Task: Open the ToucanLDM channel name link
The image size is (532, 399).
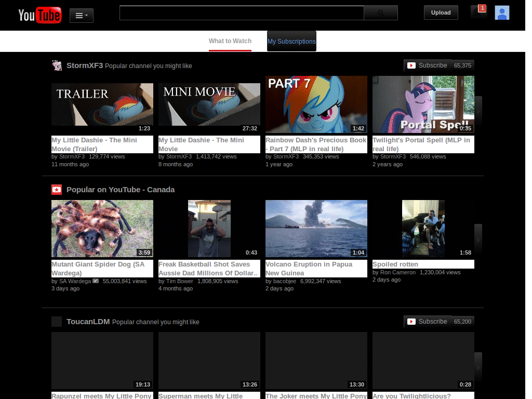Action: tap(88, 322)
